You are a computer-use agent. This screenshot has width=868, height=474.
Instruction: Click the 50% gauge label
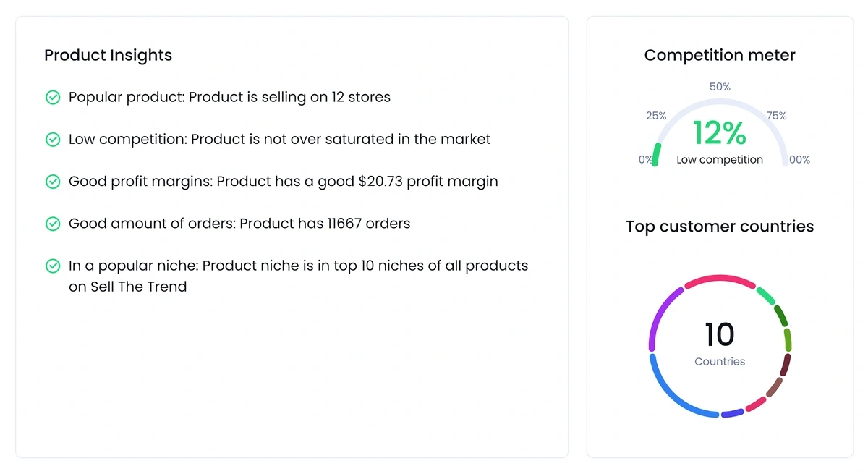click(720, 87)
